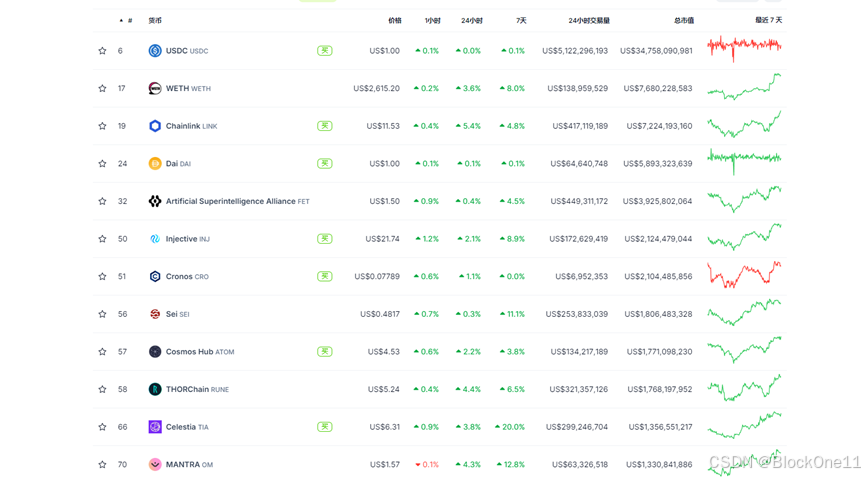Star Artificial Superintelligence Alliance row
865x477 pixels.
[x=102, y=201]
